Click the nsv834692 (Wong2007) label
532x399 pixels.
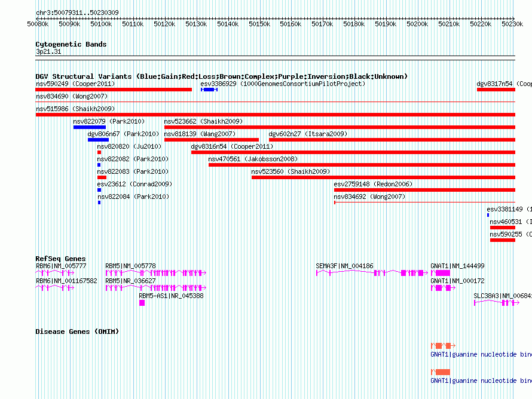click(369, 197)
